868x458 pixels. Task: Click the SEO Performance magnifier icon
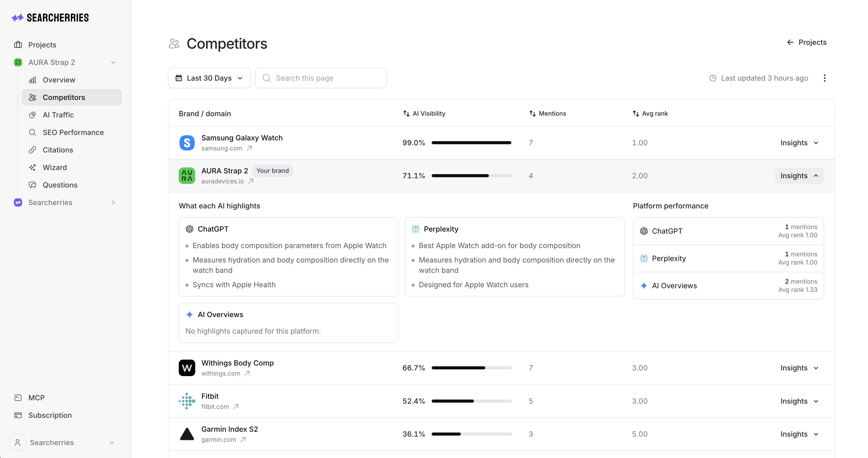[x=32, y=132]
